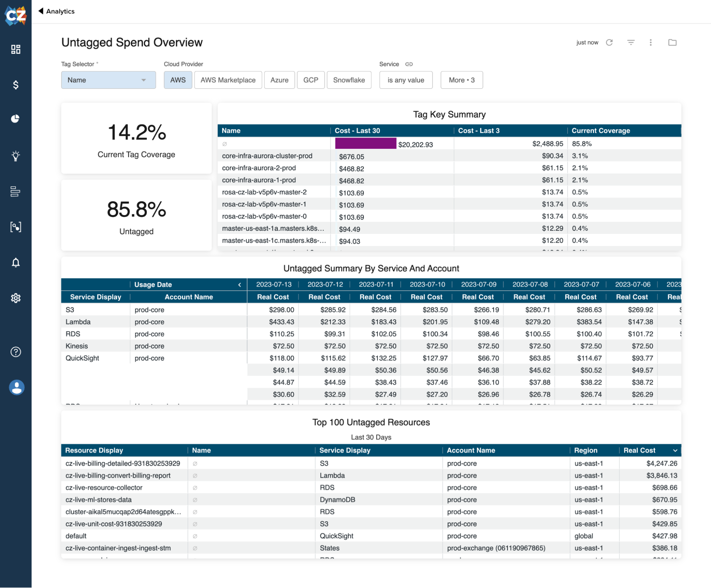Click the Untagged Spend Overview title
Viewport: 711px width, 588px height.
[132, 42]
